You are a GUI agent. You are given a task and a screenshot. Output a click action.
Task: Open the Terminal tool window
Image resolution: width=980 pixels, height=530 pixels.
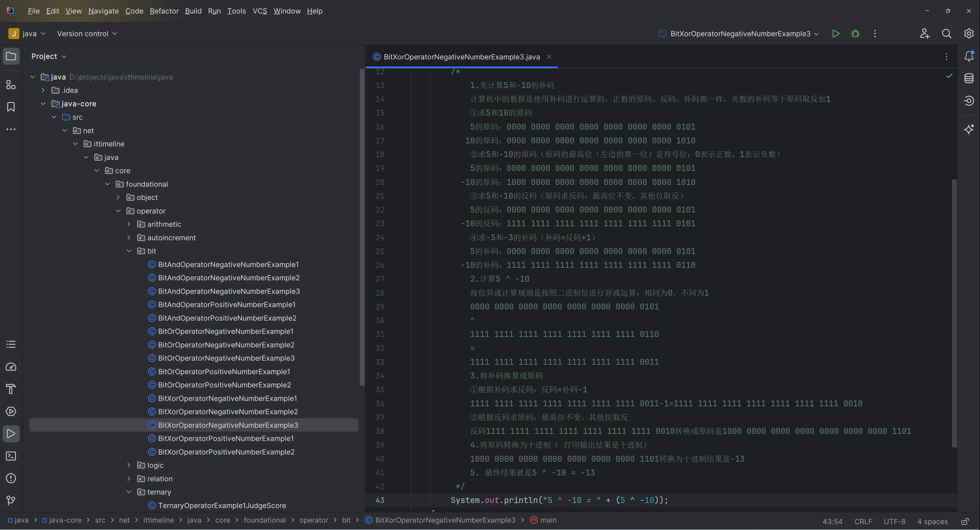pos(11,456)
